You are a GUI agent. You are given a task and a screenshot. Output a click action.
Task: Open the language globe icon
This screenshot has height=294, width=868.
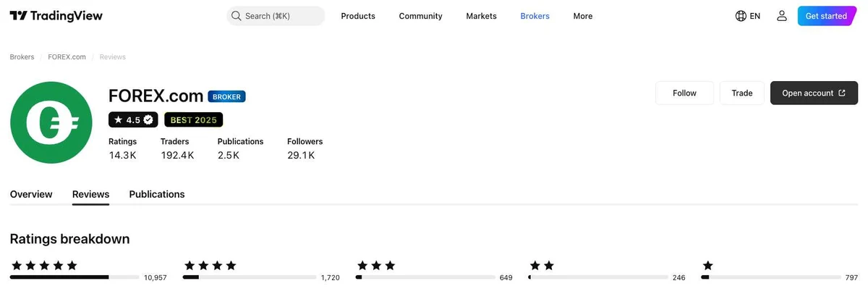click(741, 16)
